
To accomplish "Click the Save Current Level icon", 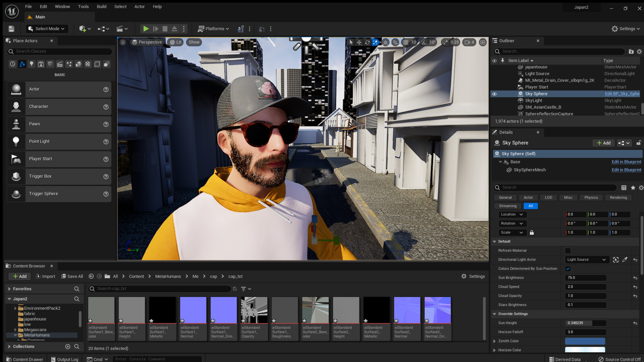I will point(12,29).
